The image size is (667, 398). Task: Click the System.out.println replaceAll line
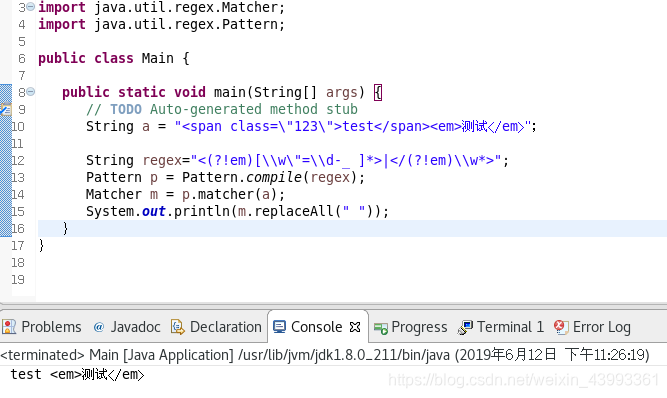pyautogui.click(x=237, y=211)
